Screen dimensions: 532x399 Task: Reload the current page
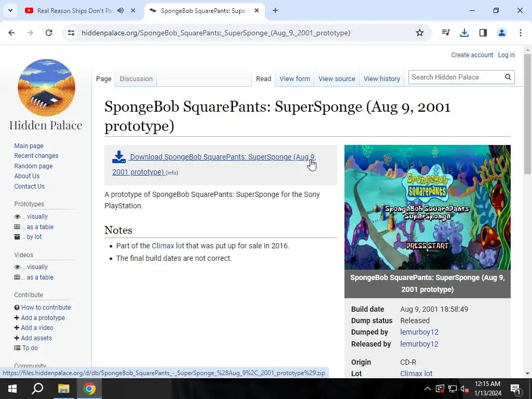[x=49, y=33]
